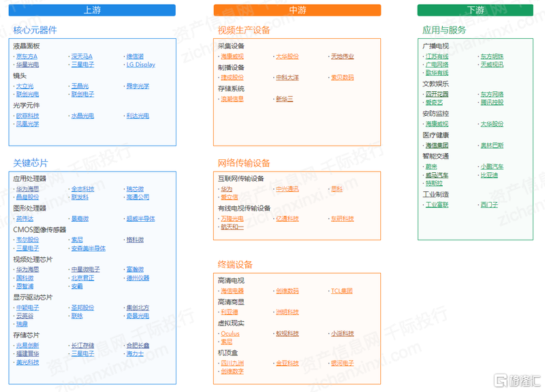Click the 四川九洲 link

(x=232, y=363)
